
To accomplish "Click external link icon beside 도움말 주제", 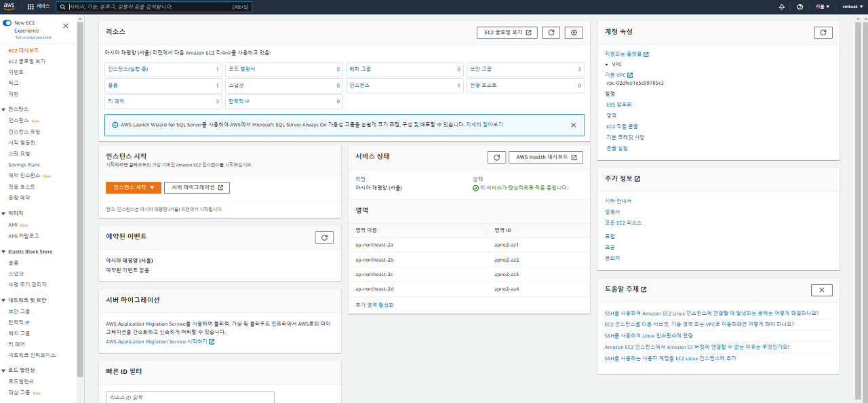I will coord(644,290).
